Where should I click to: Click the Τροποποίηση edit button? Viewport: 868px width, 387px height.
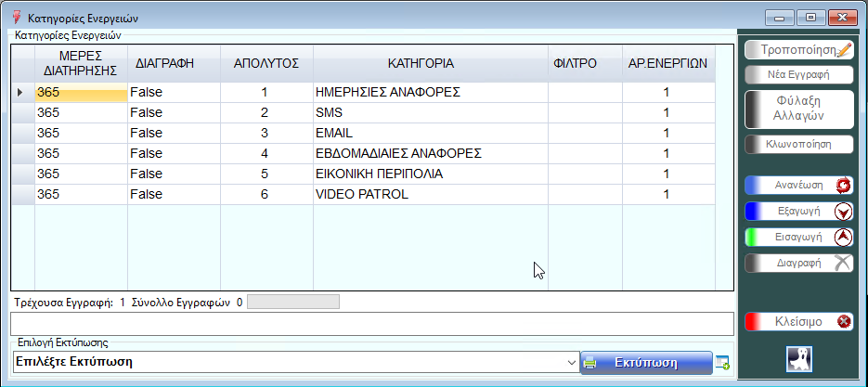798,50
